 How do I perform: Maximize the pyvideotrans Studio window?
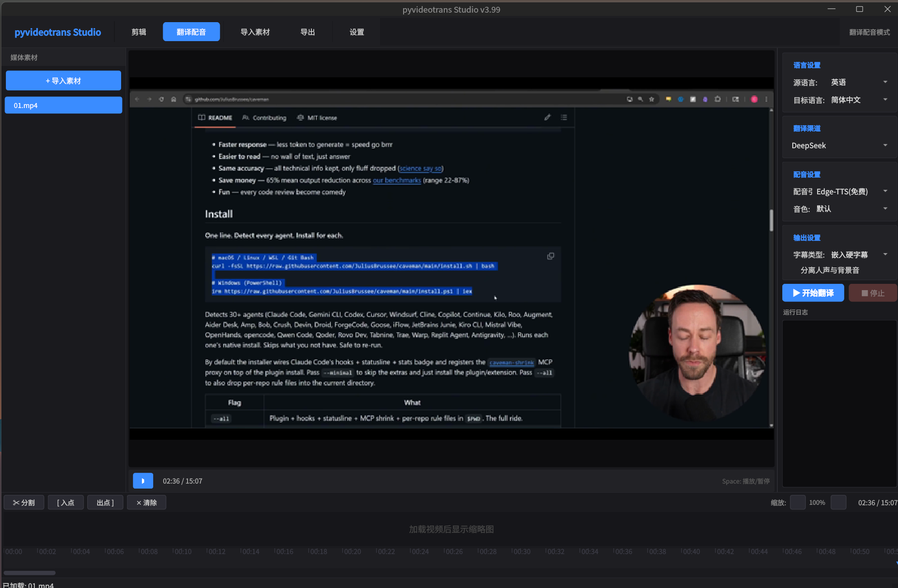(860, 9)
